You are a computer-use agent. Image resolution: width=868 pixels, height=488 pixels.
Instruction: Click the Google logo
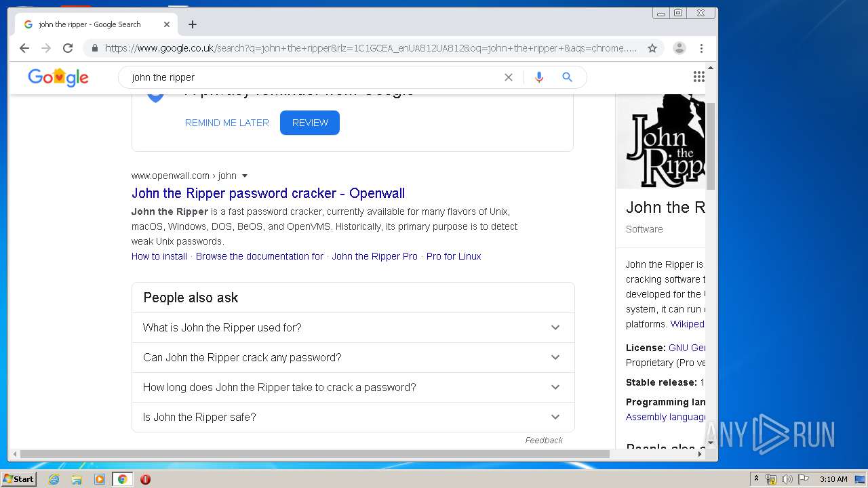(58, 77)
